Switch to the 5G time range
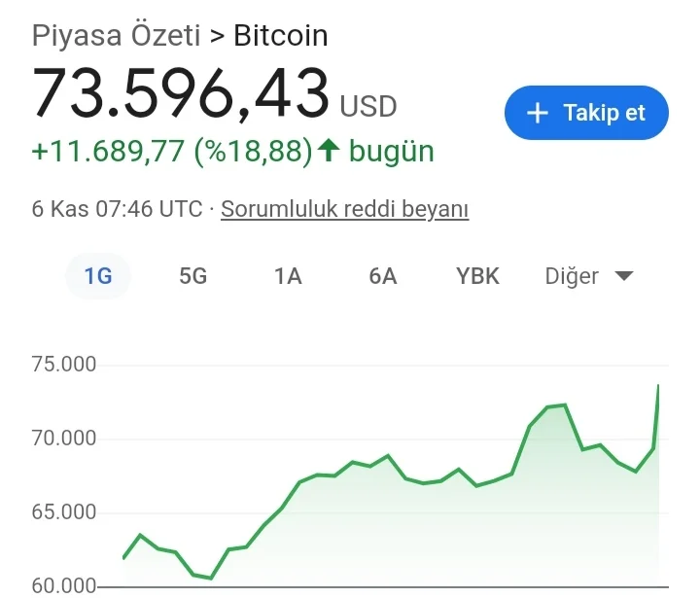The image size is (700, 598). [x=193, y=276]
